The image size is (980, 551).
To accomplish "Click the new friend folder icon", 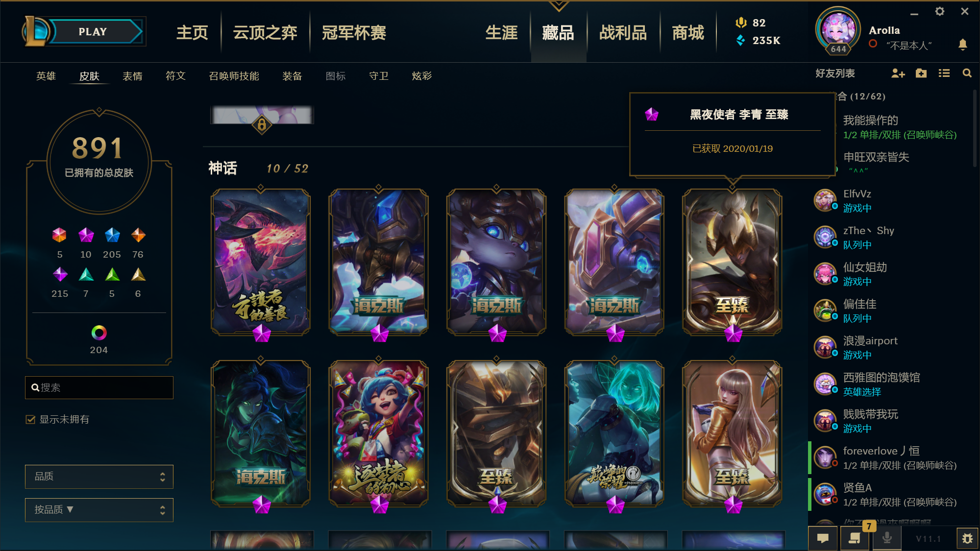I will point(921,73).
